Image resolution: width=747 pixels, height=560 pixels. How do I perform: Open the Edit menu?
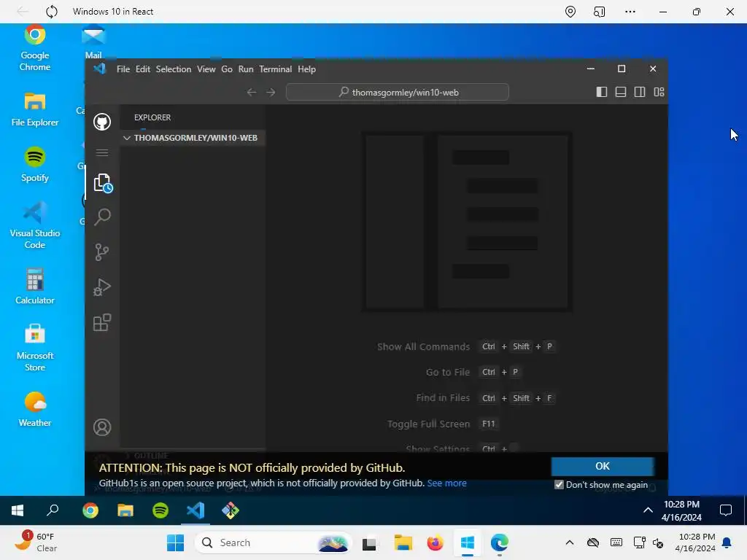142,69
